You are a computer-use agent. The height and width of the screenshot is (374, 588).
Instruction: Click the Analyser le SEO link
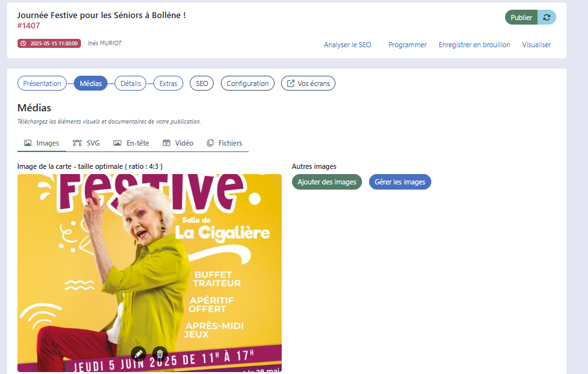[348, 45]
